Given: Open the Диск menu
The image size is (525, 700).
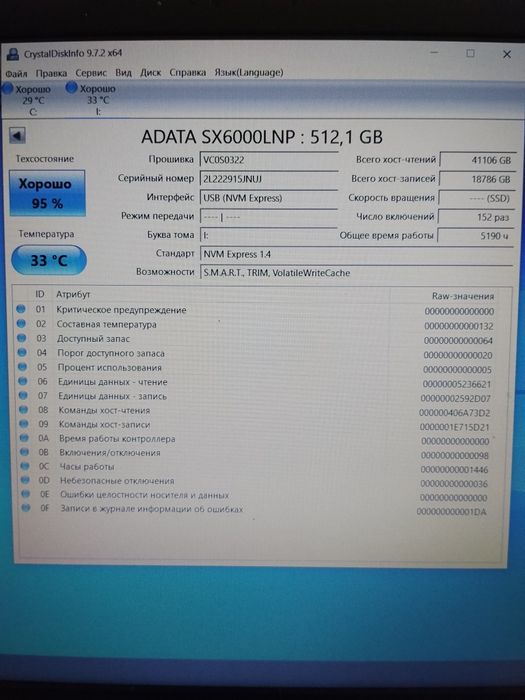Looking at the screenshot, I should (x=150, y=72).
